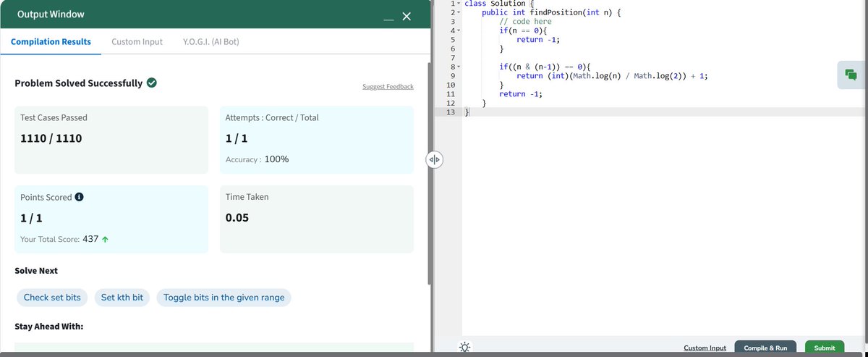Open the Check set bits problem

[52, 298]
